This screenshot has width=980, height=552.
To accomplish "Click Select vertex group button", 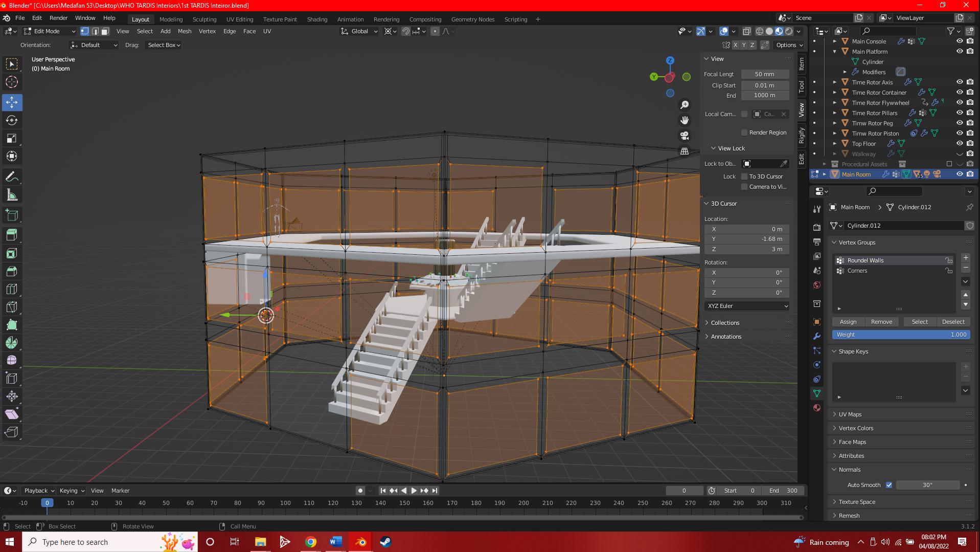I will point(920,322).
